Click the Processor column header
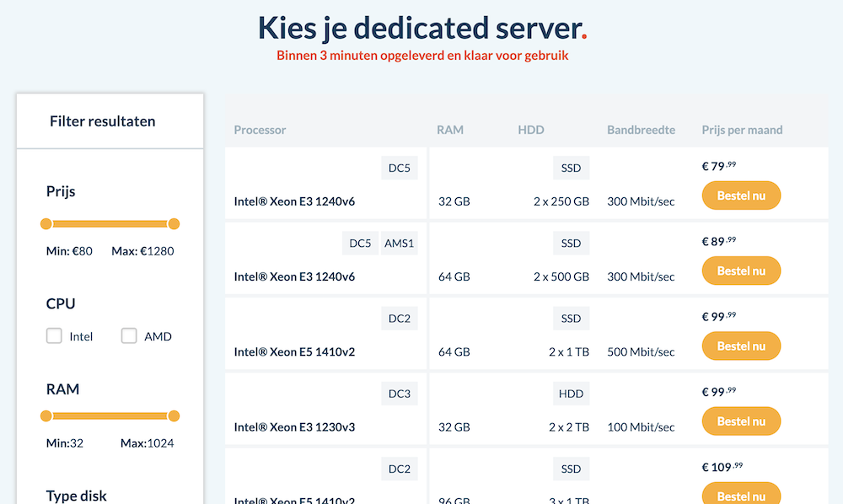843x504 pixels. (258, 129)
